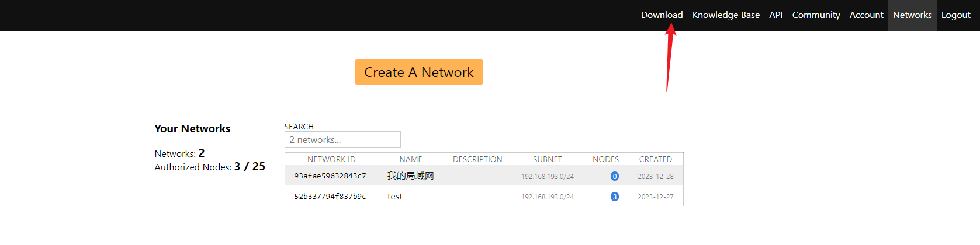Click the NAME column header
Viewport: 980px width, 245px height.
tap(411, 159)
